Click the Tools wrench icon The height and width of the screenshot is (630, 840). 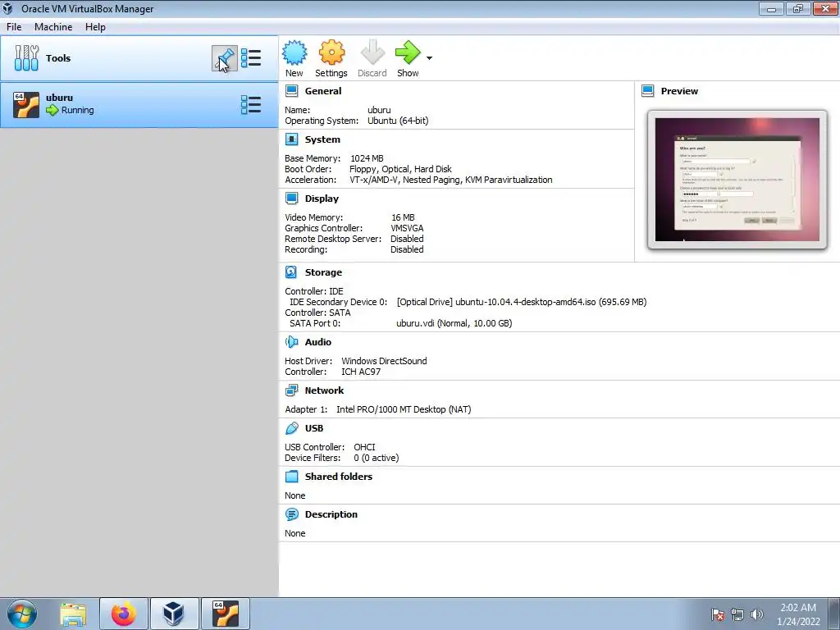point(26,58)
